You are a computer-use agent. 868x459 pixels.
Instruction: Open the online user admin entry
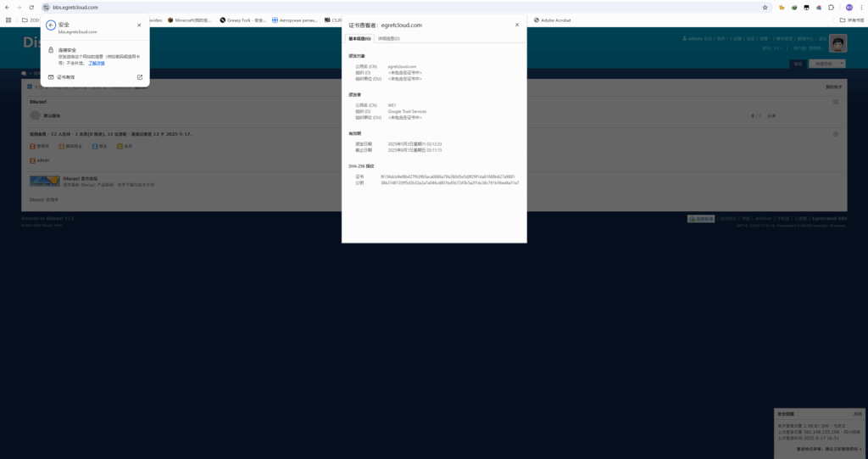(42, 160)
